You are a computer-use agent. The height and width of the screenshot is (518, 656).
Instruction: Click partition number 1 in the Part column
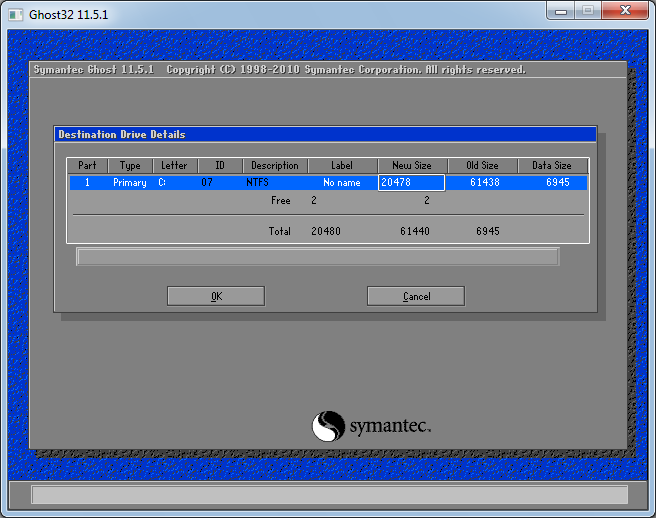click(87, 182)
